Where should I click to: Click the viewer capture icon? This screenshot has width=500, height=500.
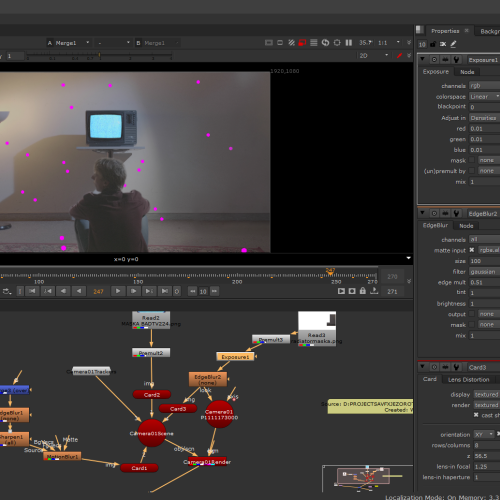[x=352, y=291]
